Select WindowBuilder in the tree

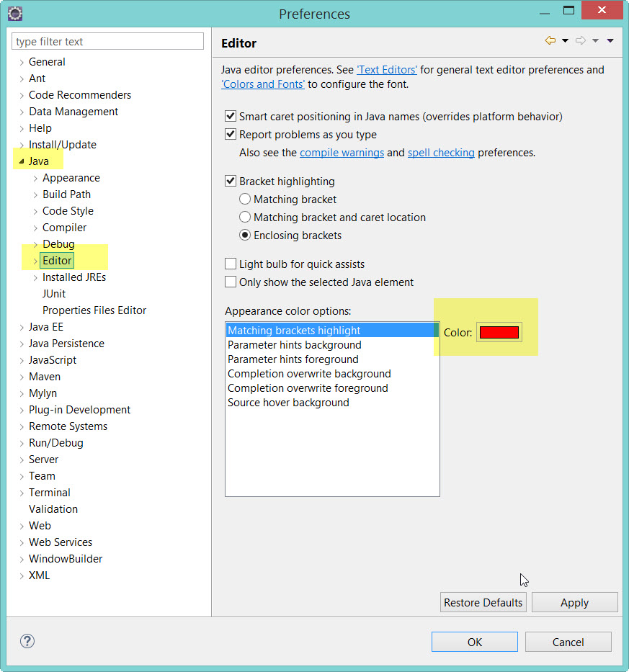pyautogui.click(x=66, y=559)
